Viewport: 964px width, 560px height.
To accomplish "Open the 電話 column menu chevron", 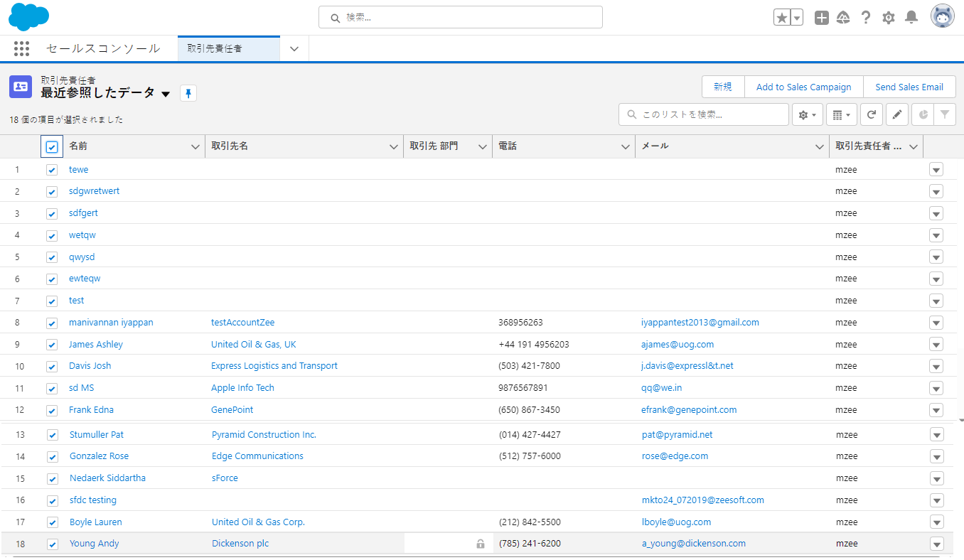I will (626, 146).
